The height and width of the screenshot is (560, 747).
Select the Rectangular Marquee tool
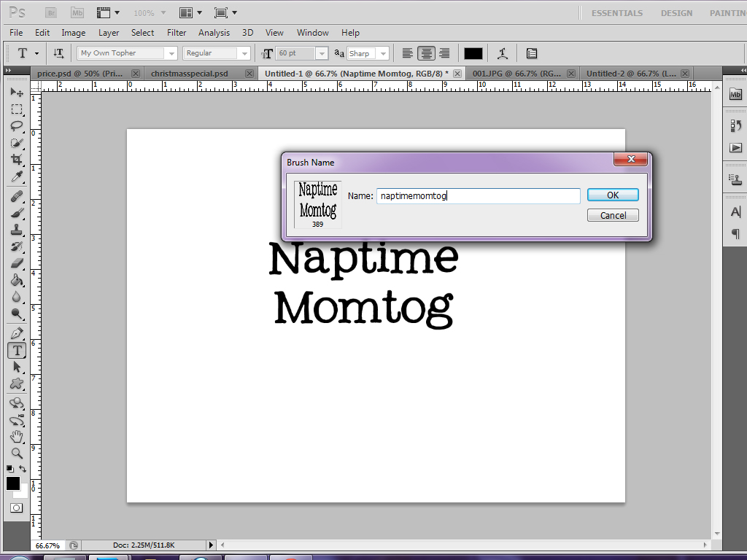point(17,109)
